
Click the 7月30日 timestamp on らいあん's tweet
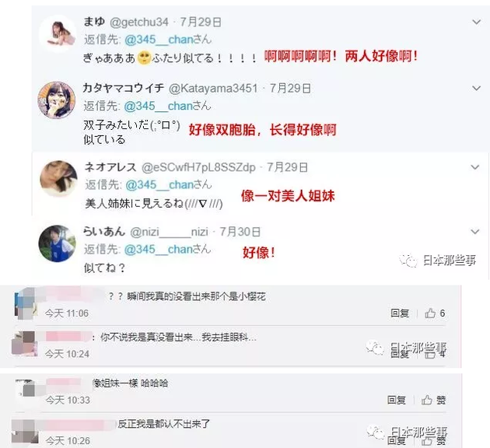240,232
